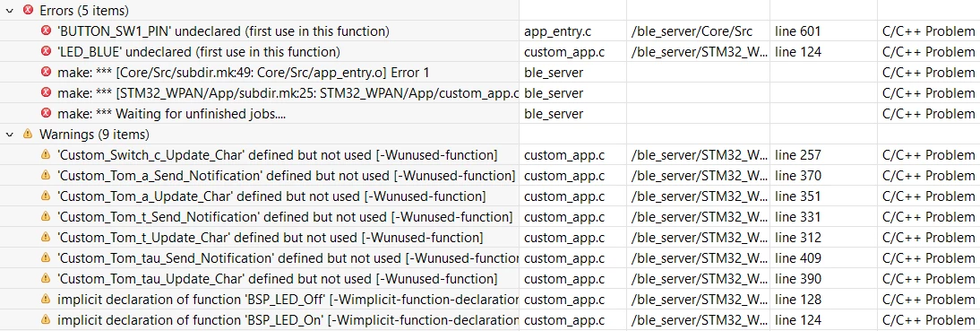The image size is (980, 331).
Task: Click warning icon for BSP_LED_Off implicit declaration
Action: click(x=45, y=299)
